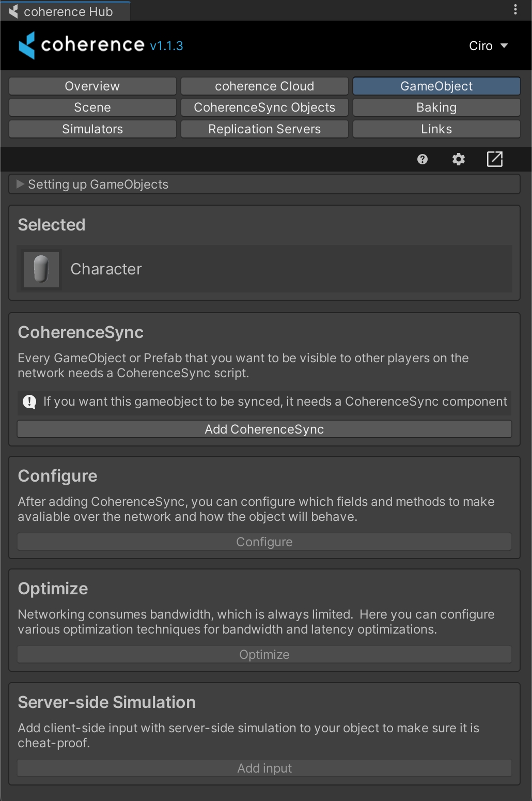Go to the CoherenceSync Objects tab
Viewport: 532px width, 801px height.
(x=264, y=107)
